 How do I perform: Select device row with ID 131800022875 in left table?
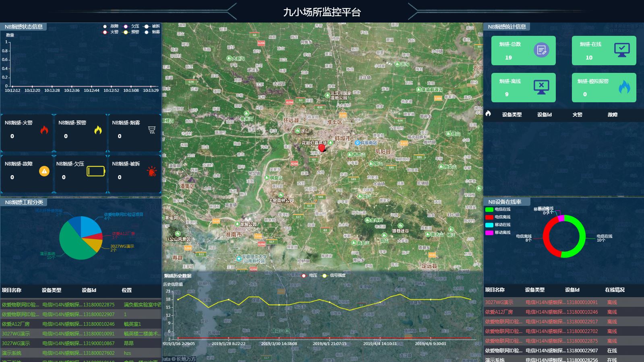[81, 305]
